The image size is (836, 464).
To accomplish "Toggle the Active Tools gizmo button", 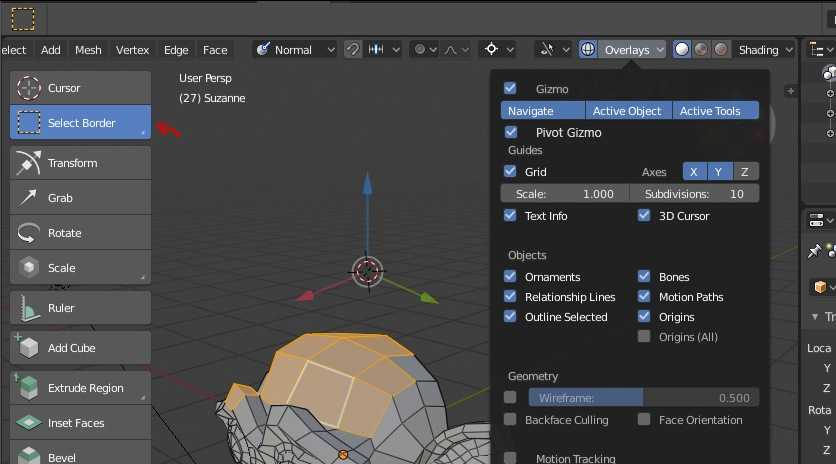I will tap(716, 110).
